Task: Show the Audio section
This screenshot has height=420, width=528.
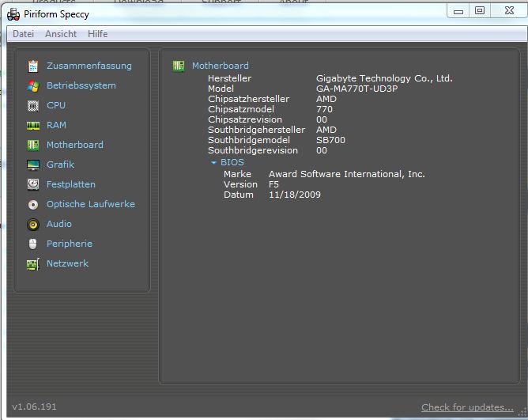Action: [x=59, y=224]
